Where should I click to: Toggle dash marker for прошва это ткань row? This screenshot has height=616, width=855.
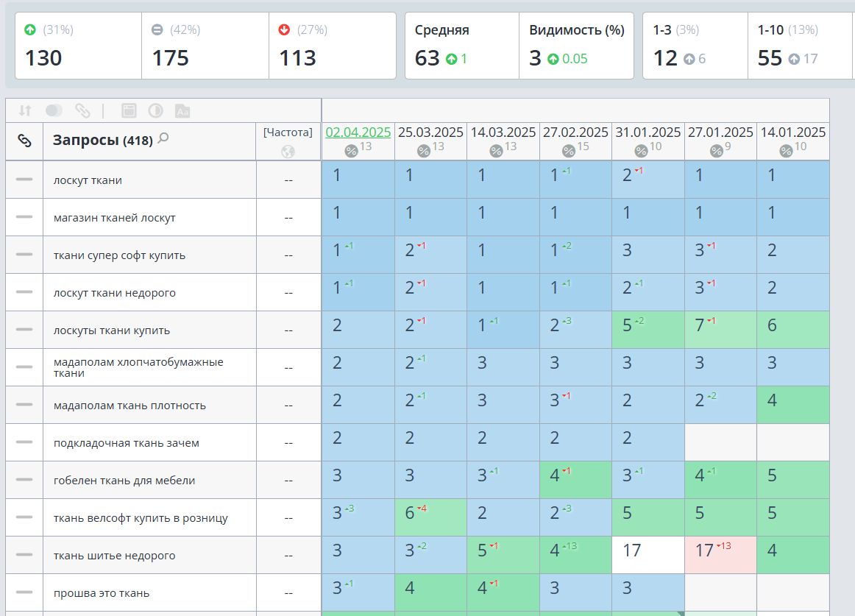click(24, 592)
